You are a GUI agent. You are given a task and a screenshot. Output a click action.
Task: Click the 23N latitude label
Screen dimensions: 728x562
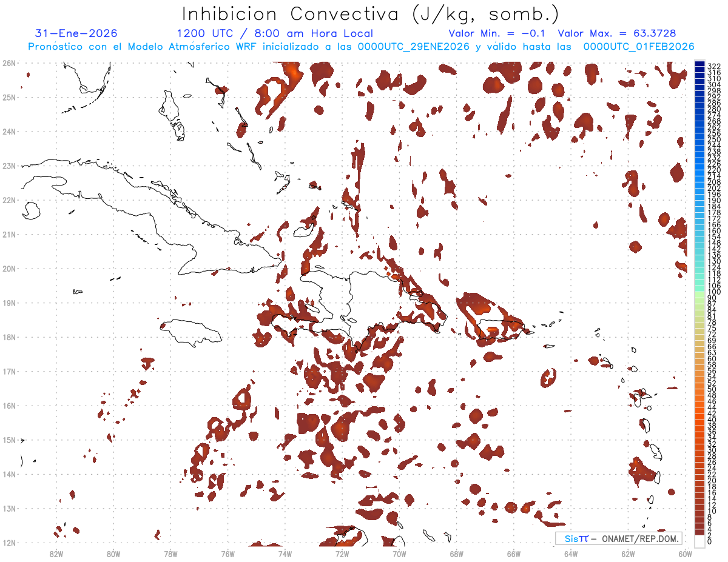9,166
